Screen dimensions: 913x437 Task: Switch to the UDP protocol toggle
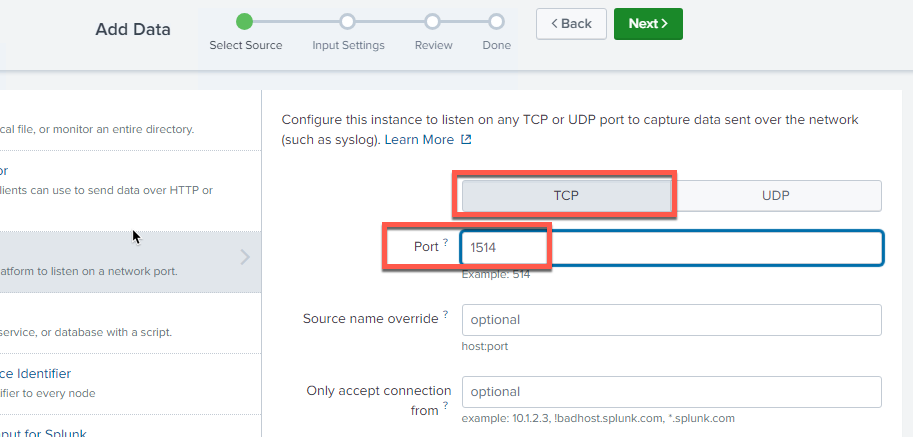click(x=776, y=196)
